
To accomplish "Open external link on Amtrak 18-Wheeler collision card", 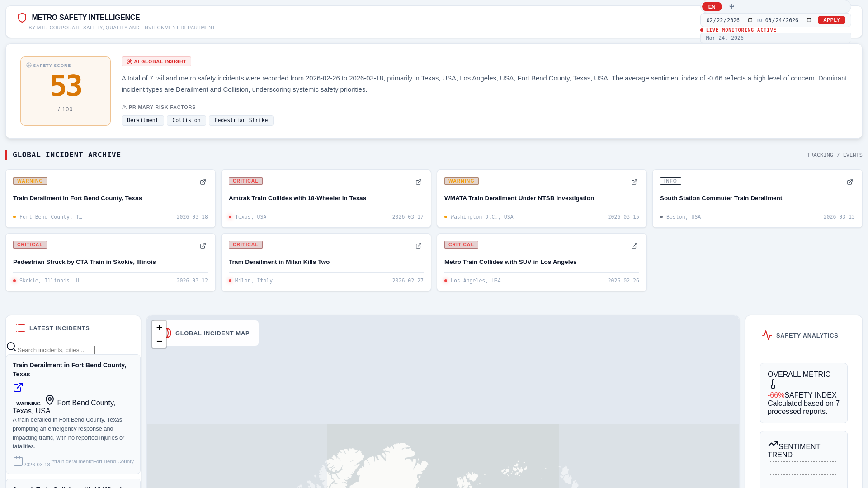I will [x=419, y=182].
